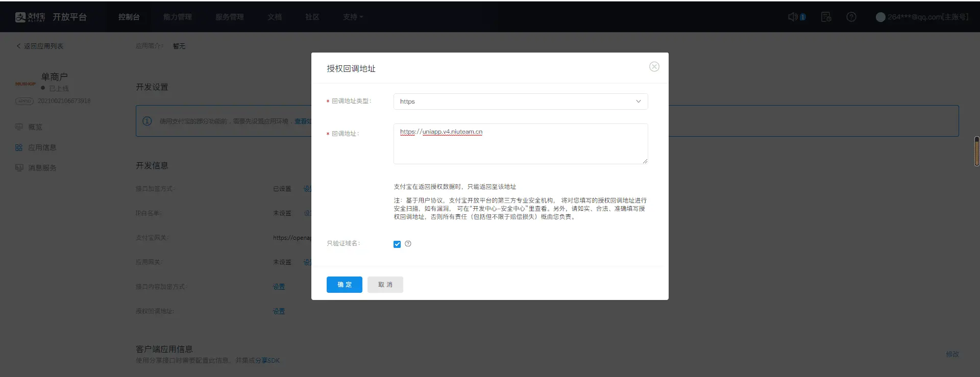Open the notification speaker icon
The height and width of the screenshot is (377, 980).
click(x=793, y=17)
